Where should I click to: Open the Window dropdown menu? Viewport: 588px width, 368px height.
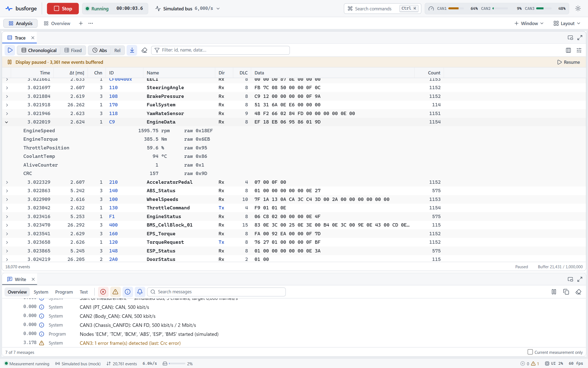pyautogui.click(x=529, y=23)
